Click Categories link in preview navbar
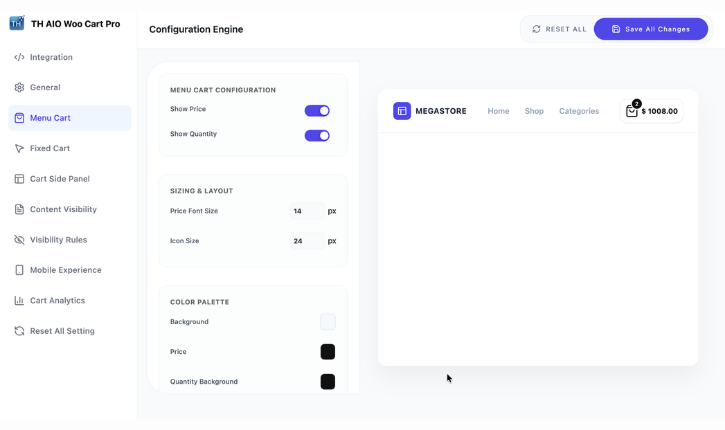725x430 pixels. [579, 111]
